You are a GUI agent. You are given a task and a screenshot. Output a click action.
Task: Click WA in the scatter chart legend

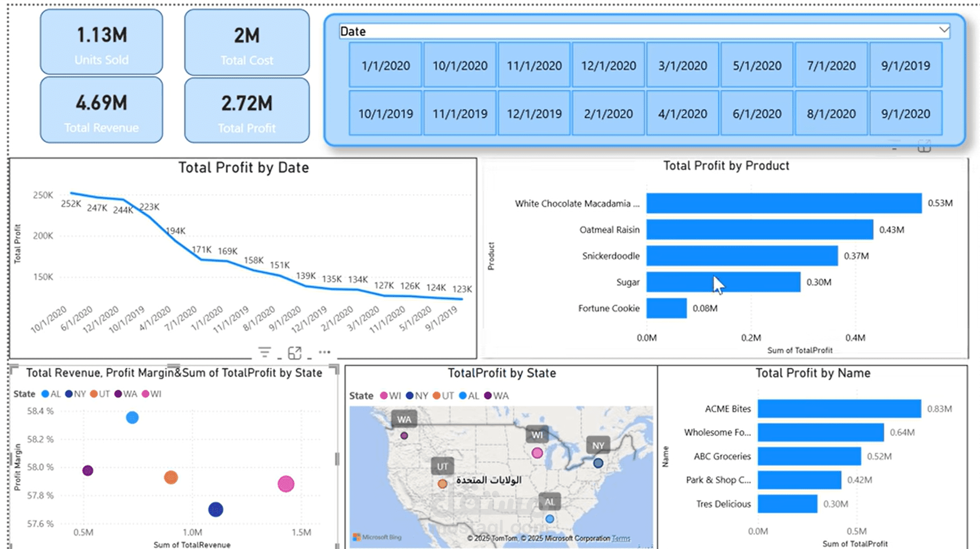coord(126,394)
